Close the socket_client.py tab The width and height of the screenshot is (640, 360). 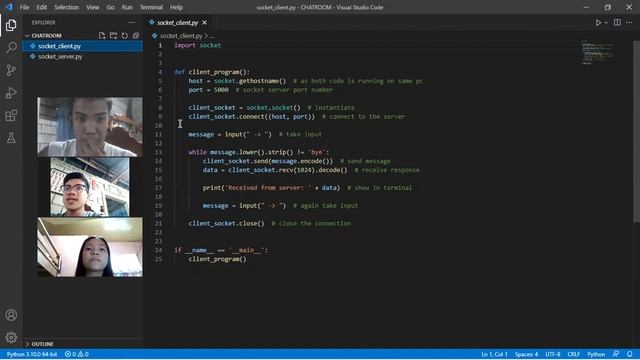204,22
